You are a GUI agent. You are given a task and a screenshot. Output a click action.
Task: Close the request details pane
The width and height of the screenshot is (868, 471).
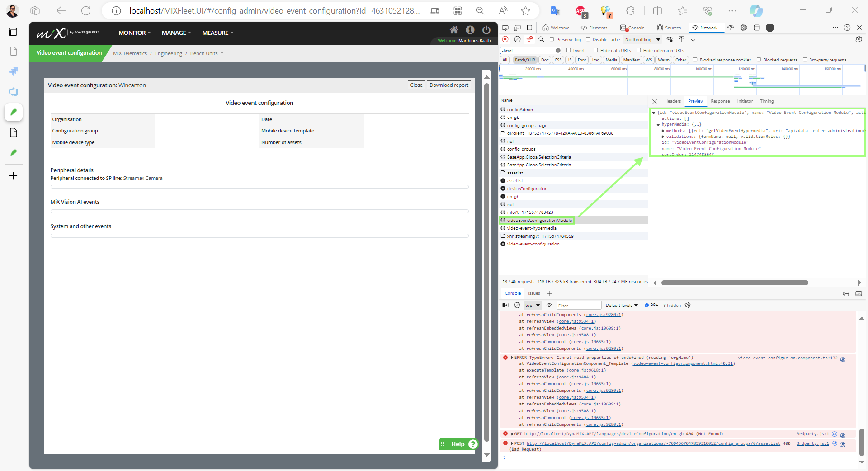(x=655, y=101)
